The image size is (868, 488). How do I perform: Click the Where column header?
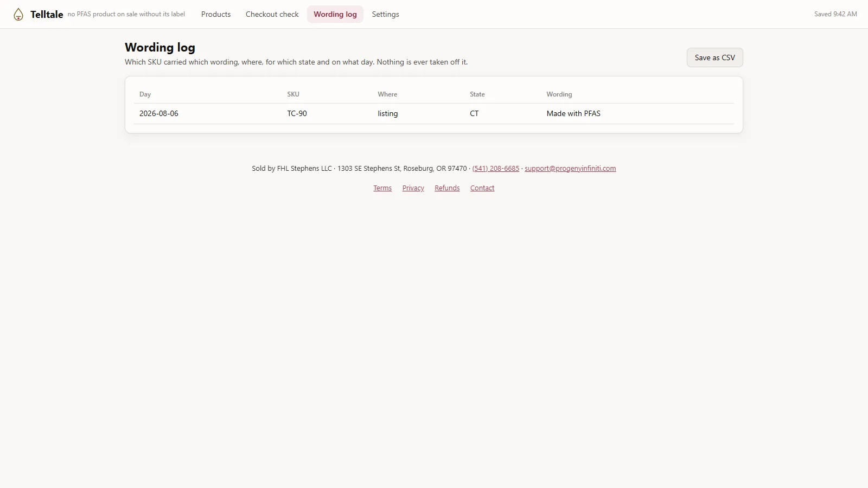(387, 94)
